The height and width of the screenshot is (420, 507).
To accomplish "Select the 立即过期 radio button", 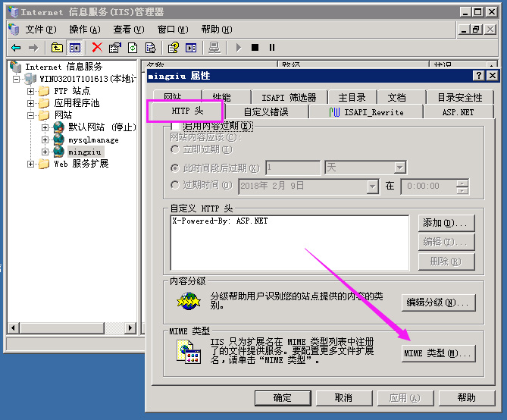I will pyautogui.click(x=174, y=149).
